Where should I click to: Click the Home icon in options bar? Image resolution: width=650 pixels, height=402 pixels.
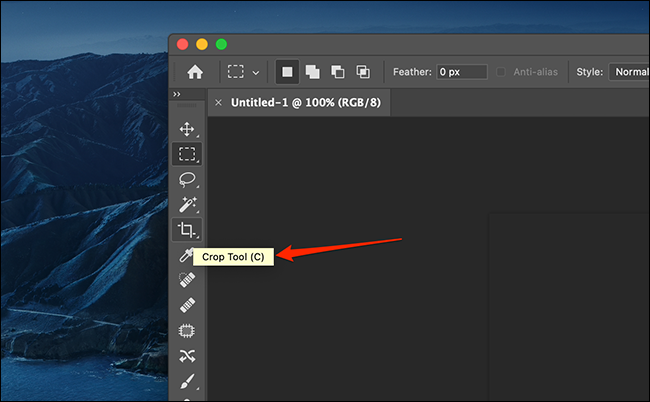coord(195,72)
